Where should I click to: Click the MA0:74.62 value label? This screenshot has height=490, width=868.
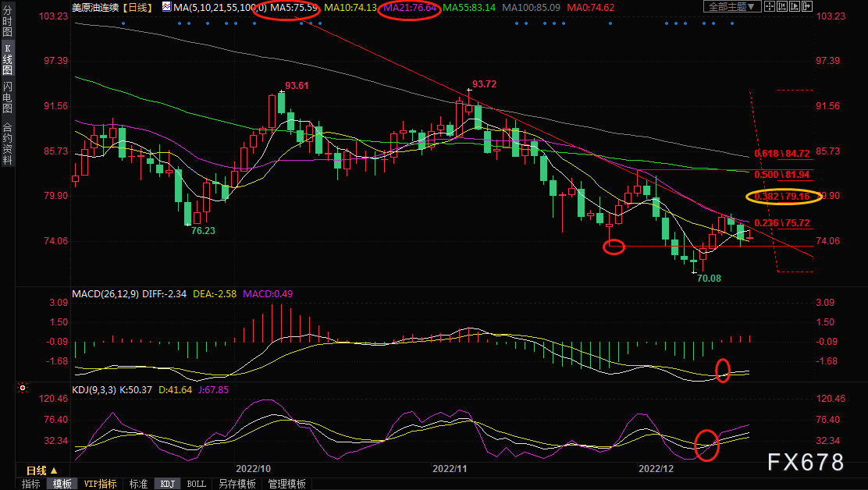point(591,7)
